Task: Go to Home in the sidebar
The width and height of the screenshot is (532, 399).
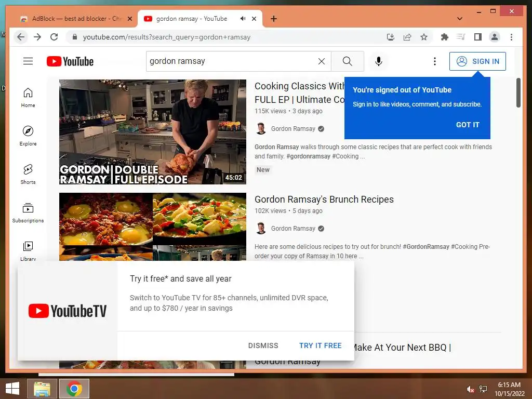Action: tap(28, 98)
